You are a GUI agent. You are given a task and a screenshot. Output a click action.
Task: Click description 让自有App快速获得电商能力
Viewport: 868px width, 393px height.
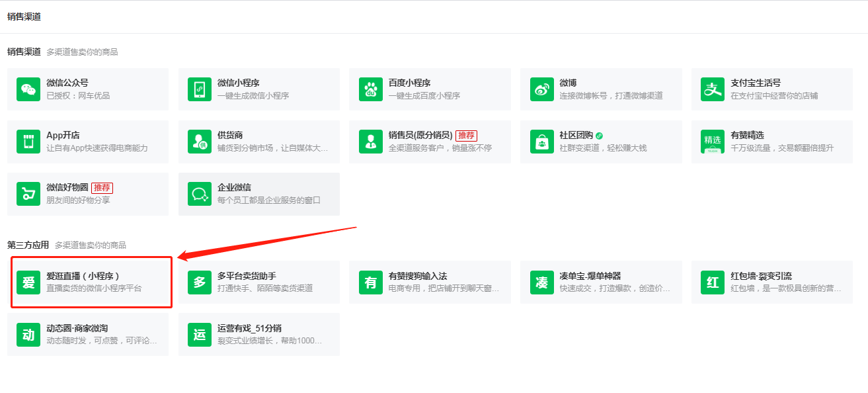[97, 148]
